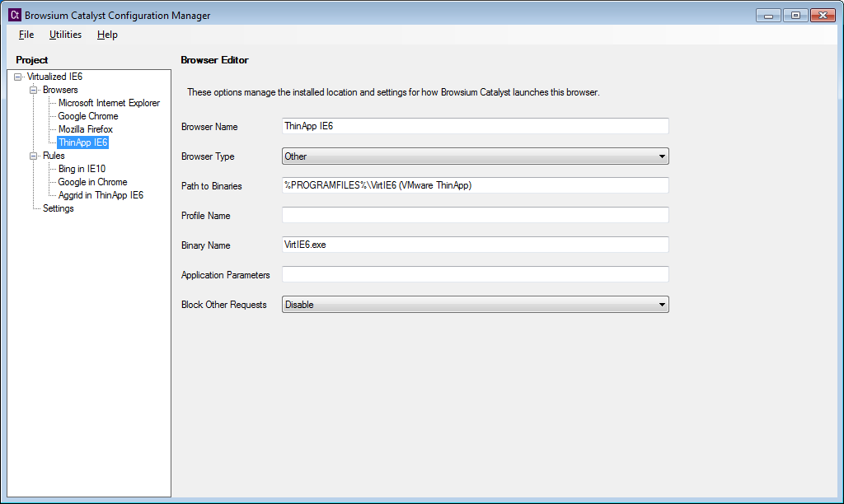Open the Block Other Requests dropdown
Screen dimensions: 844x504
(476, 305)
